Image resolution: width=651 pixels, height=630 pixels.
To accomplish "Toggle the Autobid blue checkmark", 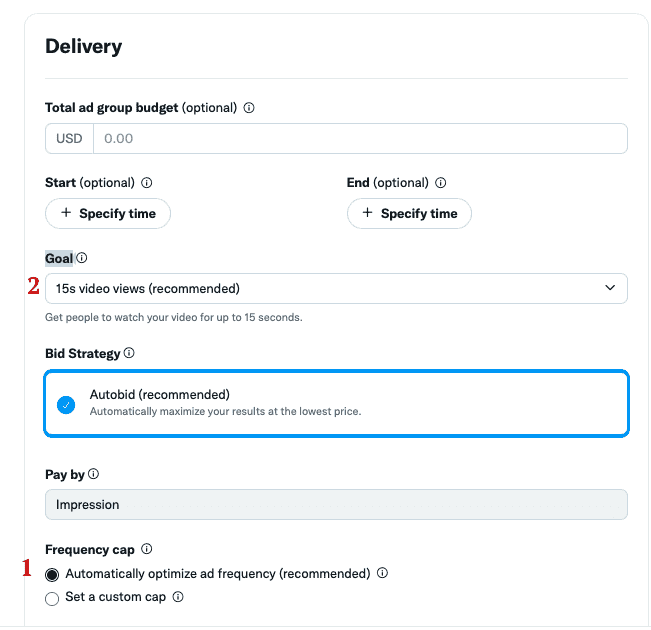I will [66, 405].
